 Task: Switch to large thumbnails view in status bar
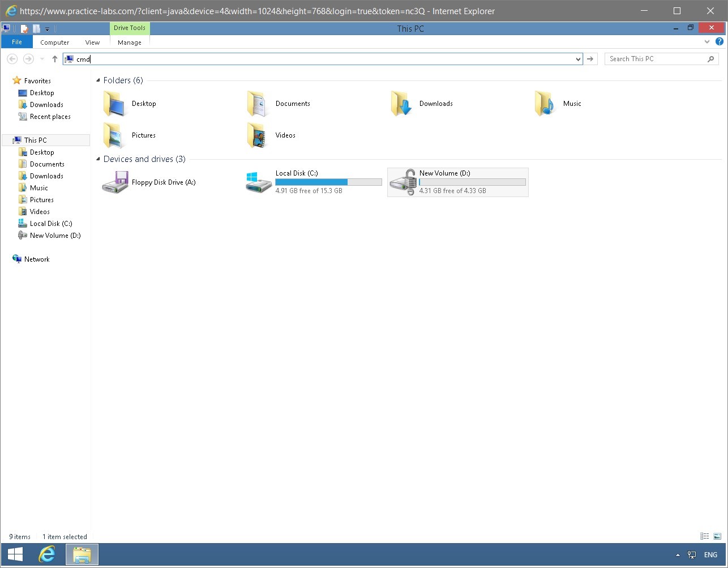tap(717, 536)
